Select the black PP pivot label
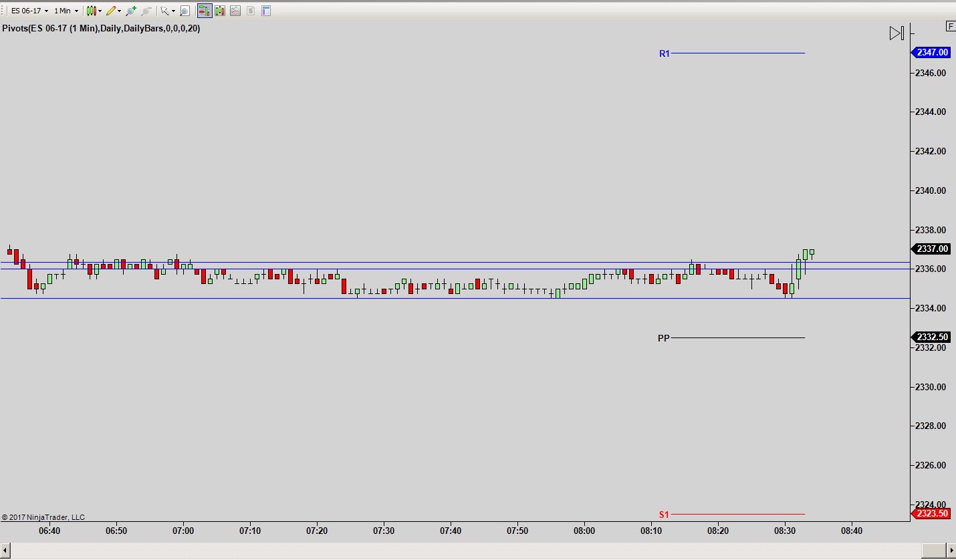956x560 pixels. [x=663, y=338]
